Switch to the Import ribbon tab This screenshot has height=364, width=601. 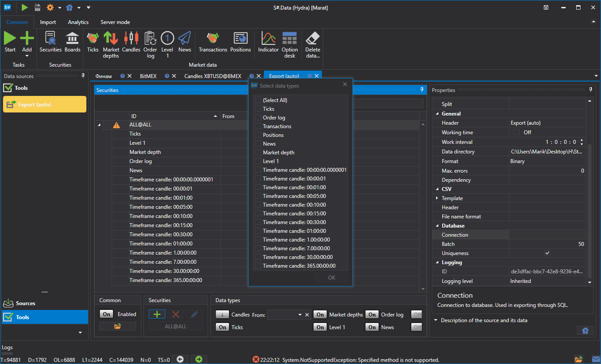(48, 22)
